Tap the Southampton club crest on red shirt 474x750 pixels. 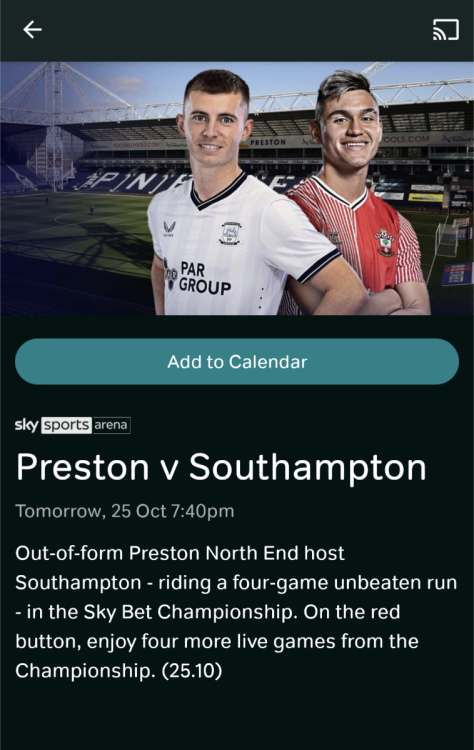pyautogui.click(x=384, y=243)
